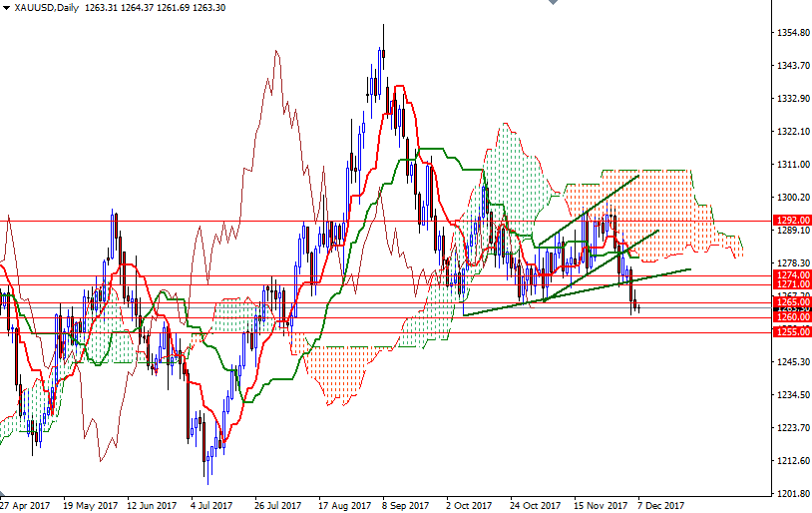Select the red 1255.00 price level label
The width and height of the screenshot is (812, 513).
click(792, 331)
